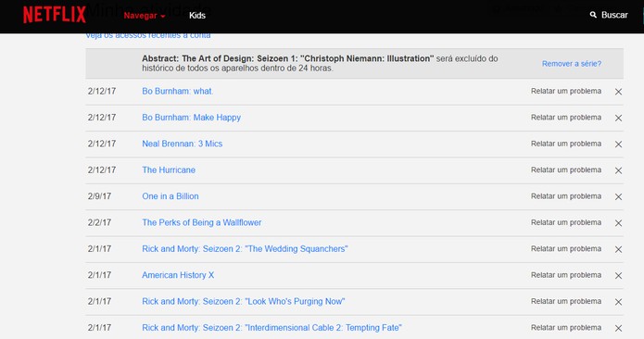Remove American History X using its X icon
The height and width of the screenshot is (339, 644).
pyautogui.click(x=618, y=276)
